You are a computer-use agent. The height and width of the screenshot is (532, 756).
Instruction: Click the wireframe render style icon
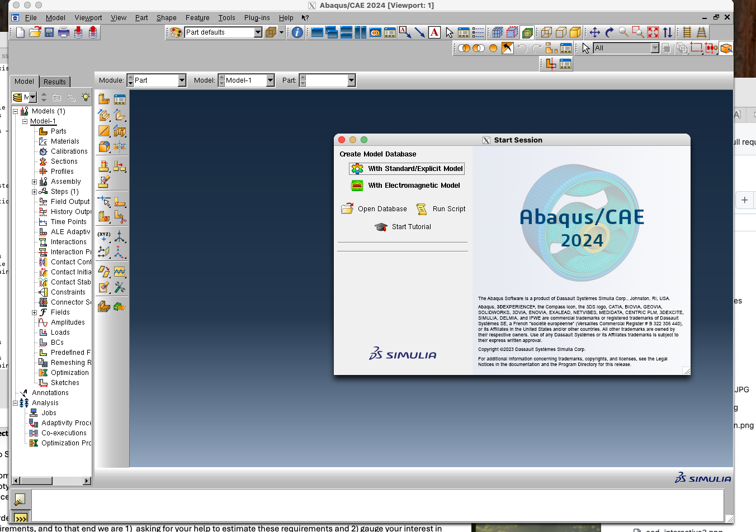547,32
